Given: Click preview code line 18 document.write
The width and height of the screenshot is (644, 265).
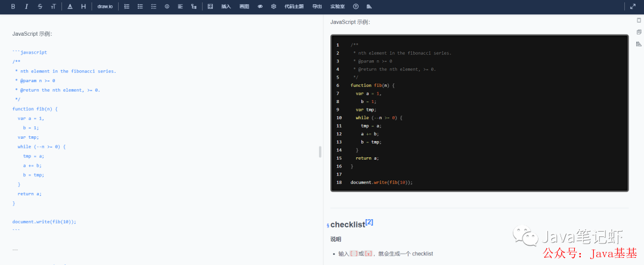Looking at the screenshot, I should pyautogui.click(x=382, y=182).
